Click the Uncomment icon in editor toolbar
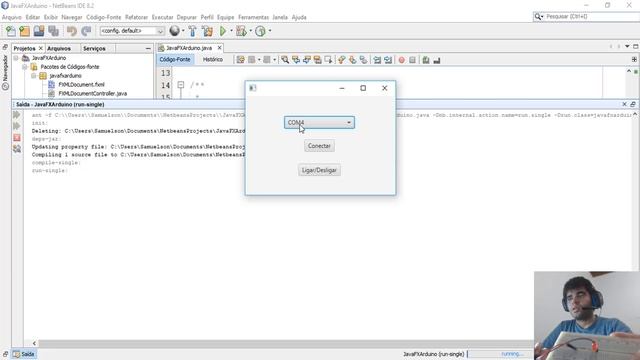Image resolution: width=640 pixels, height=360 pixels. tap(437, 60)
